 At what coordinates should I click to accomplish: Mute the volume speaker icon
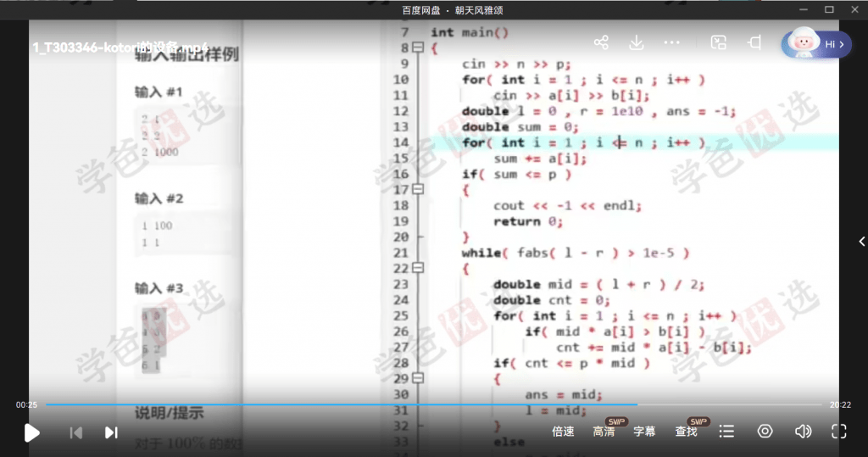(803, 432)
